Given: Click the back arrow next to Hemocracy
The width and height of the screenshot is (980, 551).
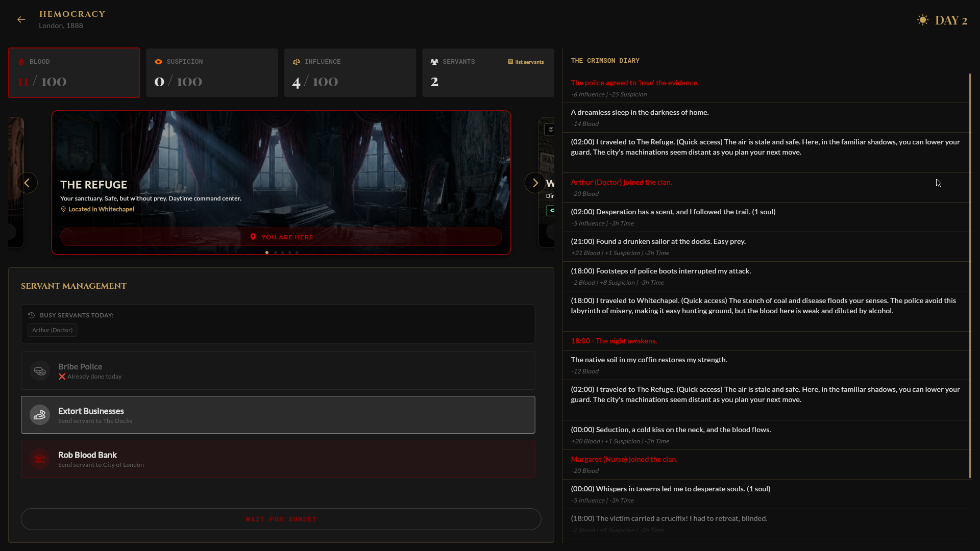Looking at the screenshot, I should pyautogui.click(x=21, y=19).
